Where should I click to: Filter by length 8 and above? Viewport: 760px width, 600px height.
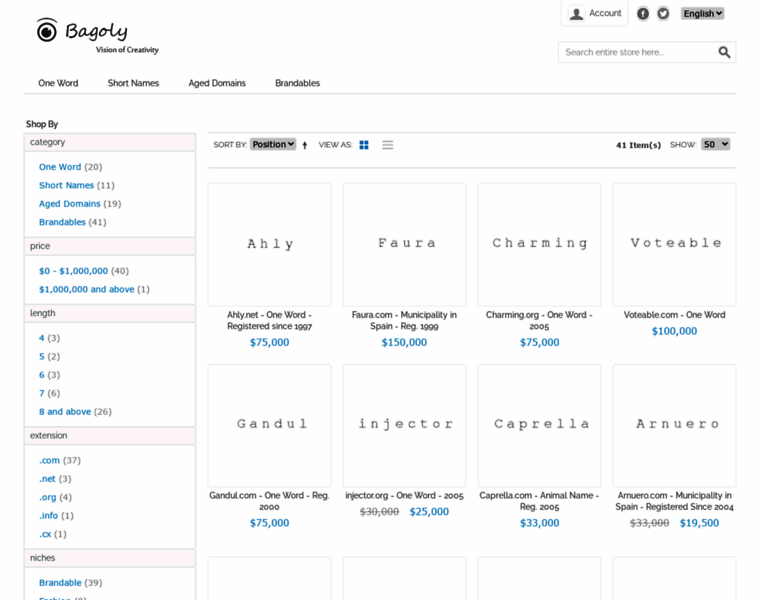65,411
